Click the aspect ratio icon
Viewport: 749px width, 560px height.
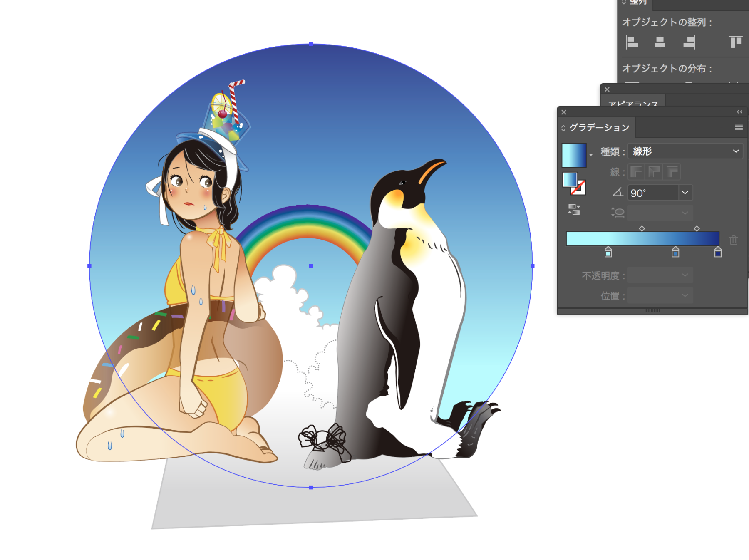coord(618,213)
